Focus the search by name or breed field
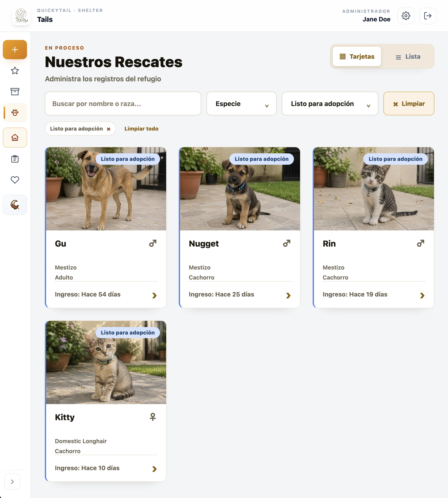Image resolution: width=448 pixels, height=498 pixels. pyautogui.click(x=123, y=104)
